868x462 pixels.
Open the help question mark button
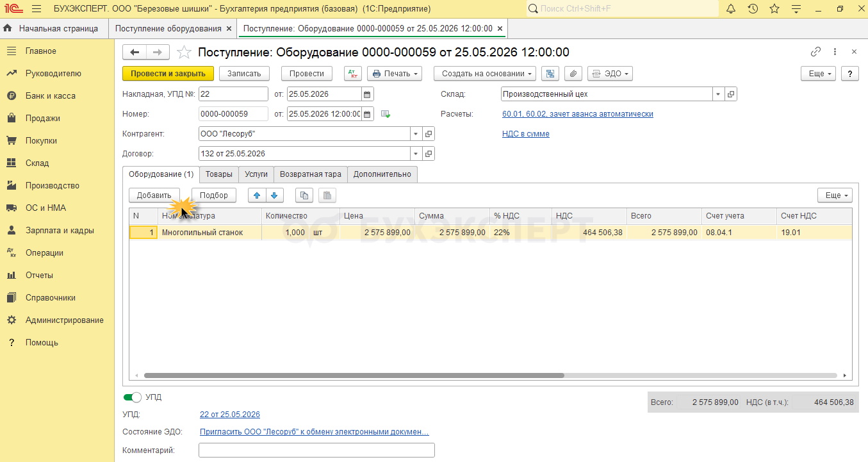point(850,74)
